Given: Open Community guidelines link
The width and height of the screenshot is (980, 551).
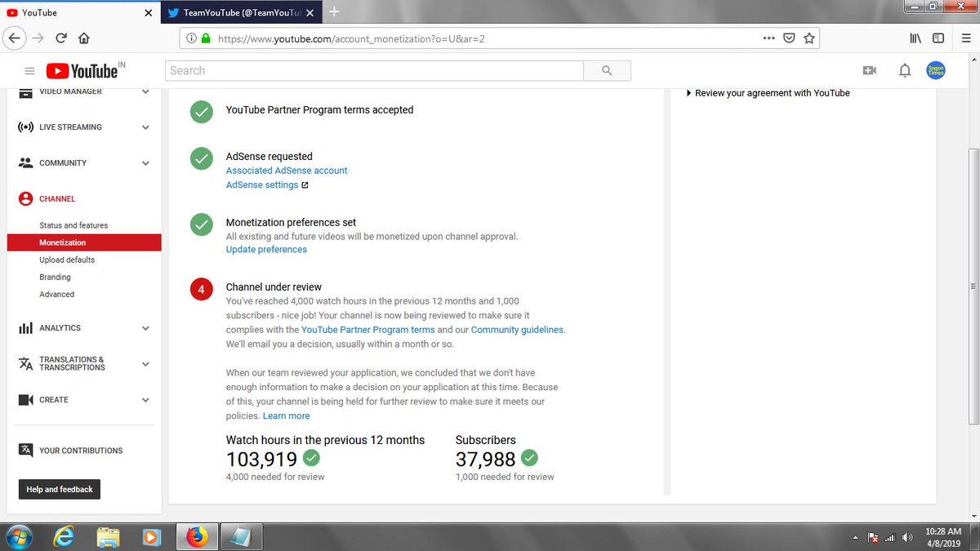Looking at the screenshot, I should pyautogui.click(x=517, y=330).
